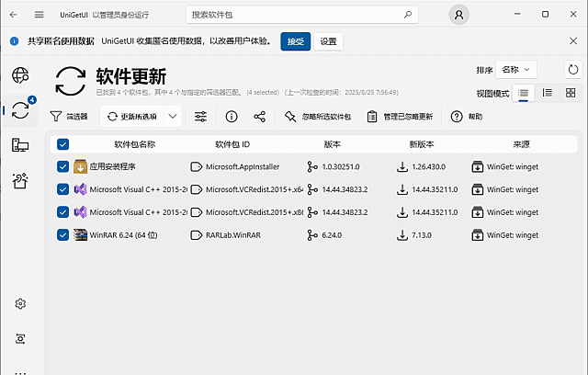Image resolution: width=588 pixels, height=375 pixels.
Task: Click the WinRAR package icon
Action: click(80, 234)
